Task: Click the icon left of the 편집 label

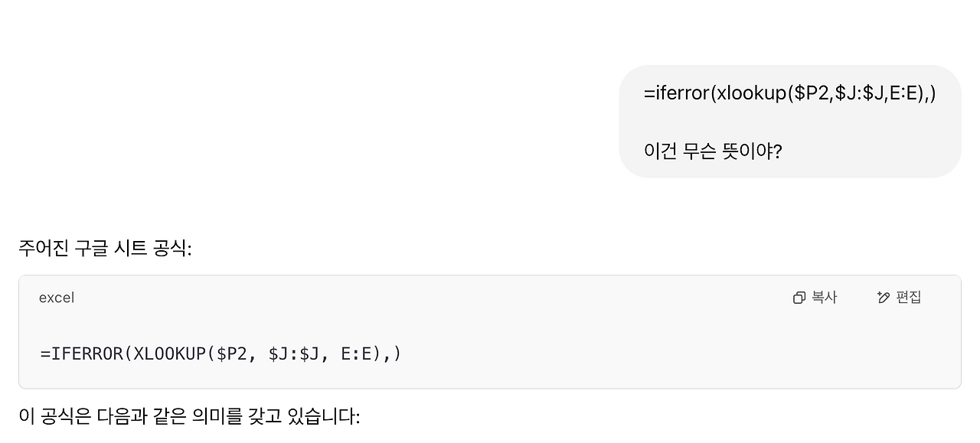Action: point(883,298)
